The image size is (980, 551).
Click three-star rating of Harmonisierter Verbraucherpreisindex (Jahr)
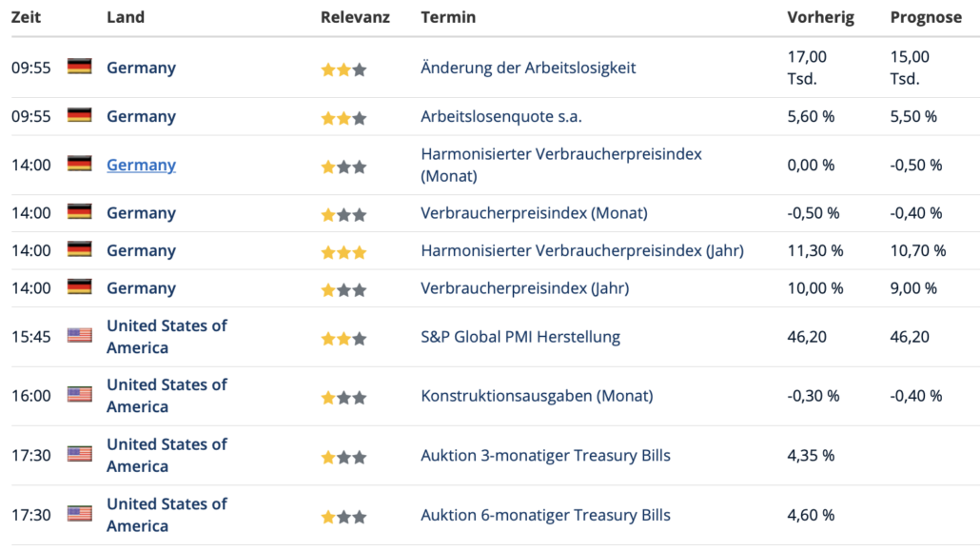[x=343, y=252]
